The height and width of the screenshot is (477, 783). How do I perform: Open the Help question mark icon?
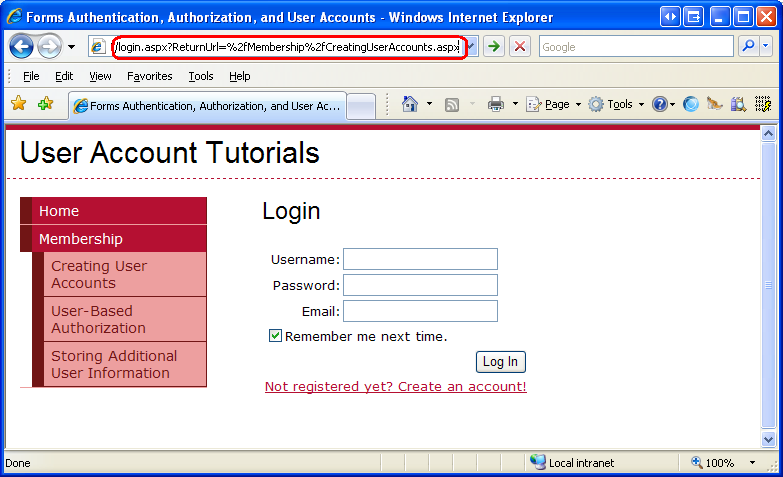point(659,104)
